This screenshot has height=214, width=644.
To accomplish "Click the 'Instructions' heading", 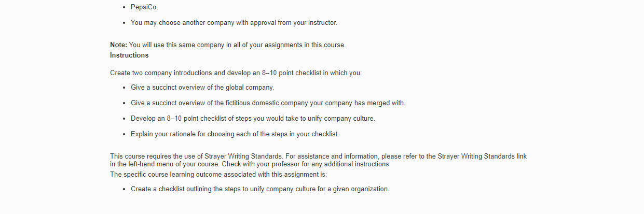I will (129, 55).
